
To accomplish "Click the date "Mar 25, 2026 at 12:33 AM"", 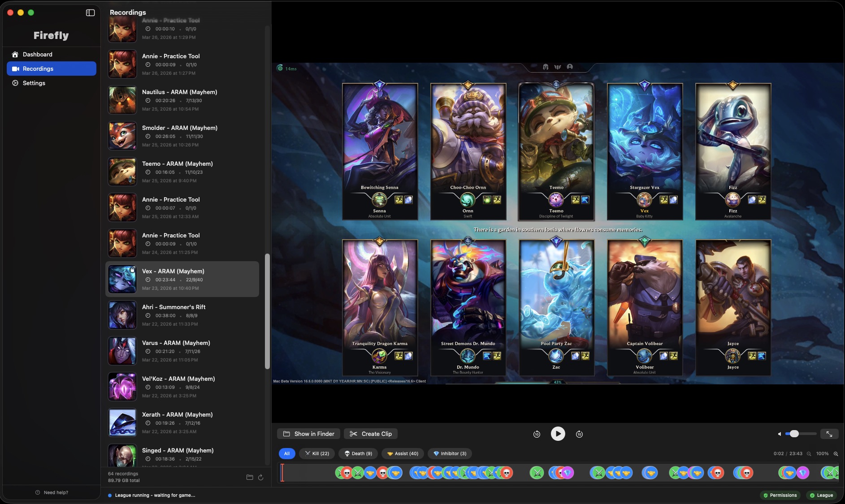I will 170,217.
